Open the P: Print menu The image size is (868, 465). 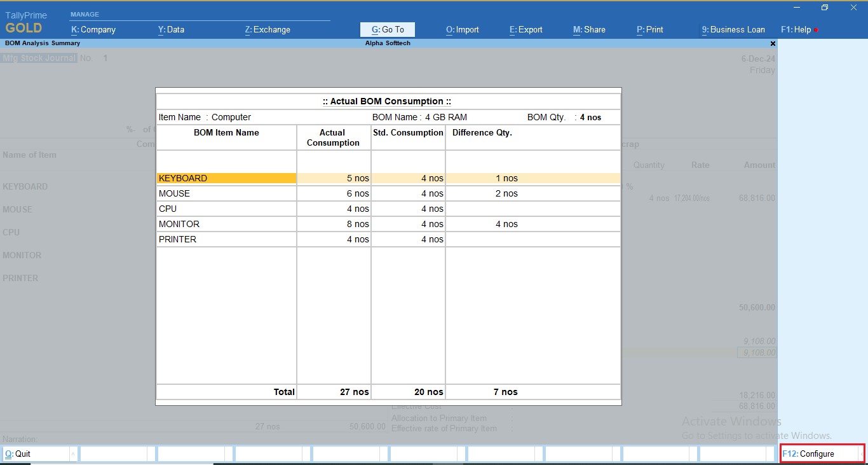[x=650, y=29]
